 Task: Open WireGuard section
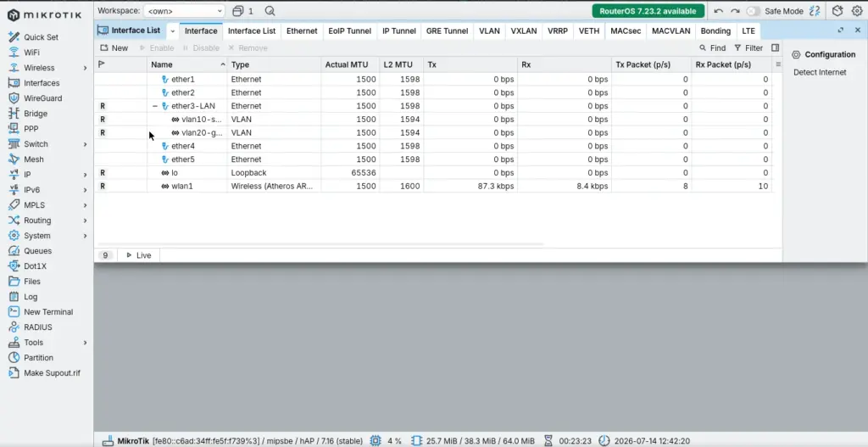tap(42, 98)
